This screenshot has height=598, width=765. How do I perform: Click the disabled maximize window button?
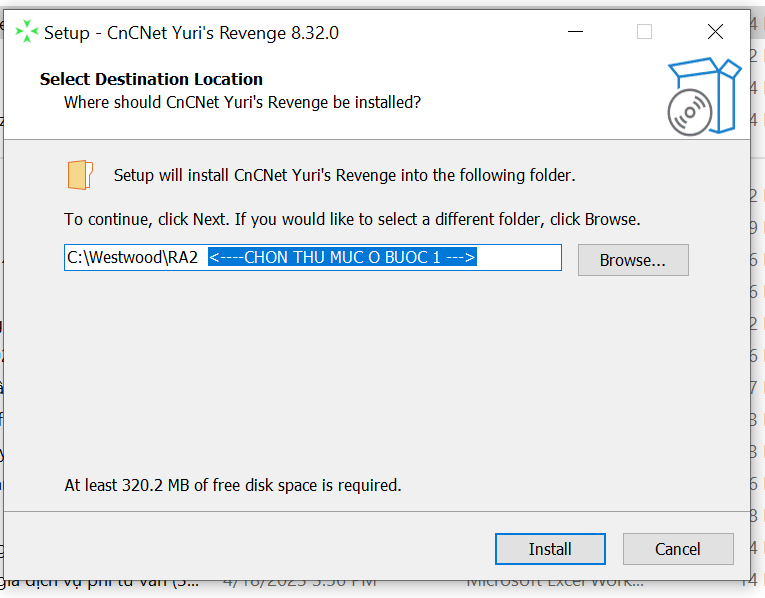(x=644, y=32)
